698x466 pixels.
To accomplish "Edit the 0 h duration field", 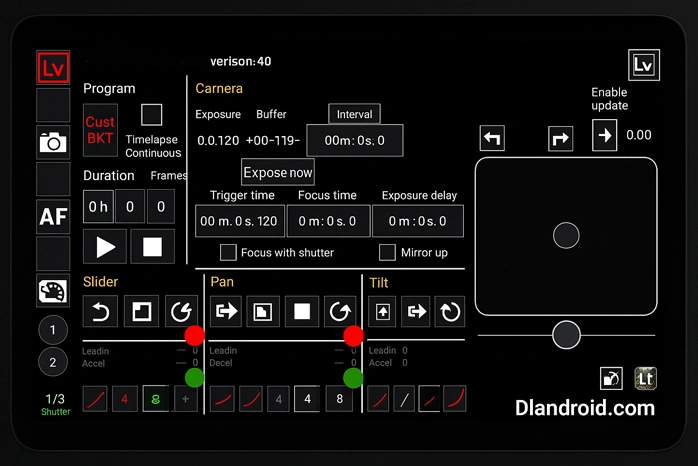I will pyautogui.click(x=98, y=207).
